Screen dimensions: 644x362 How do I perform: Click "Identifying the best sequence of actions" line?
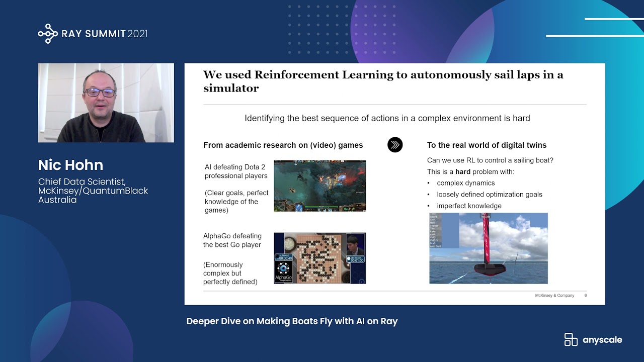tap(387, 118)
